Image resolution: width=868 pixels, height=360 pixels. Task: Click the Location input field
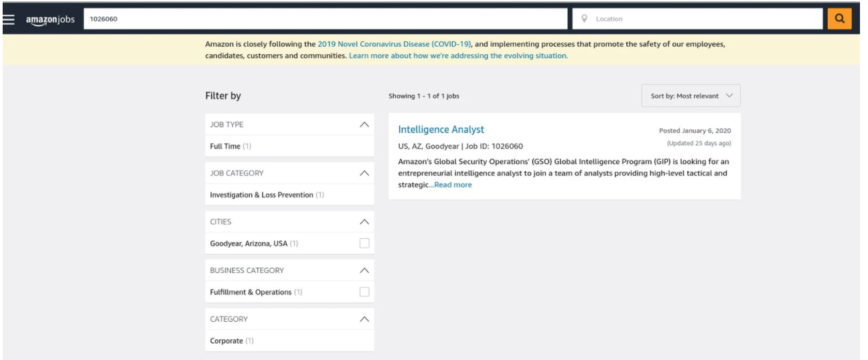697,19
